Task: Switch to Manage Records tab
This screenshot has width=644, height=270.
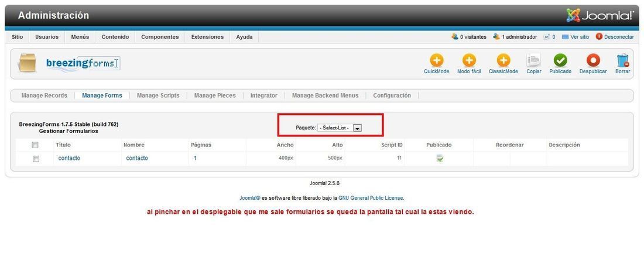Action: point(44,95)
